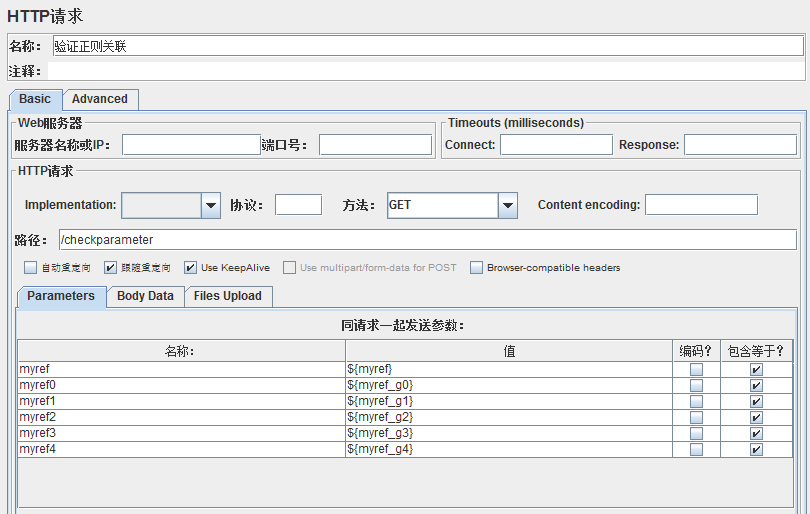Uncheck the 跟随重定向 checkbox
Image resolution: width=810 pixels, height=514 pixels.
110,268
